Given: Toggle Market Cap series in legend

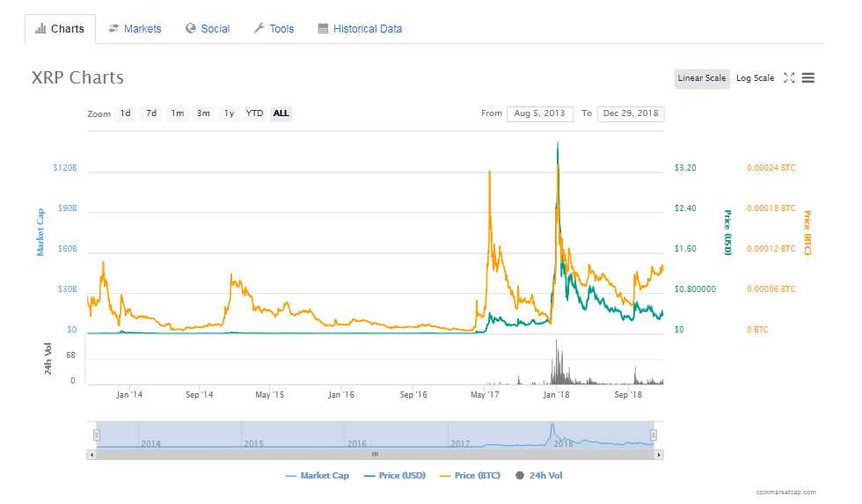Looking at the screenshot, I should [x=318, y=476].
